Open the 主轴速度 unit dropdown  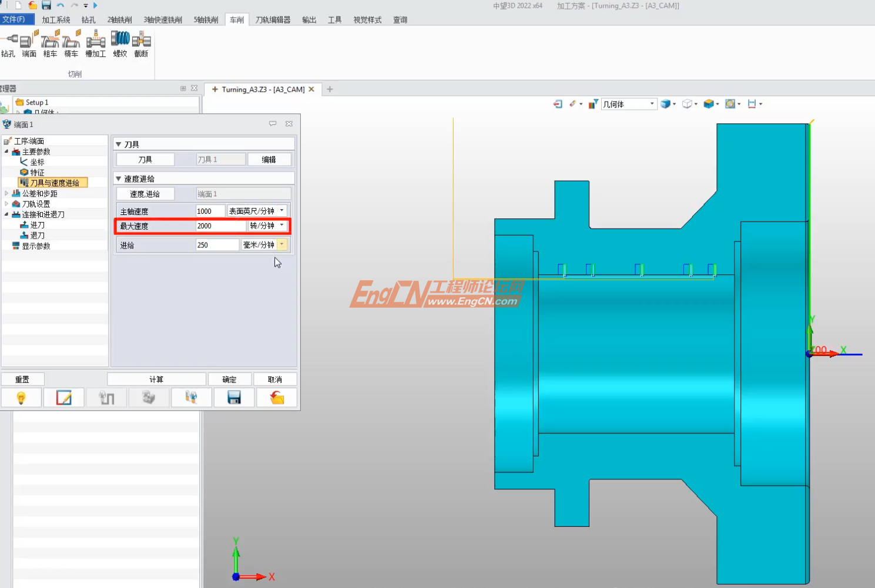coord(282,211)
